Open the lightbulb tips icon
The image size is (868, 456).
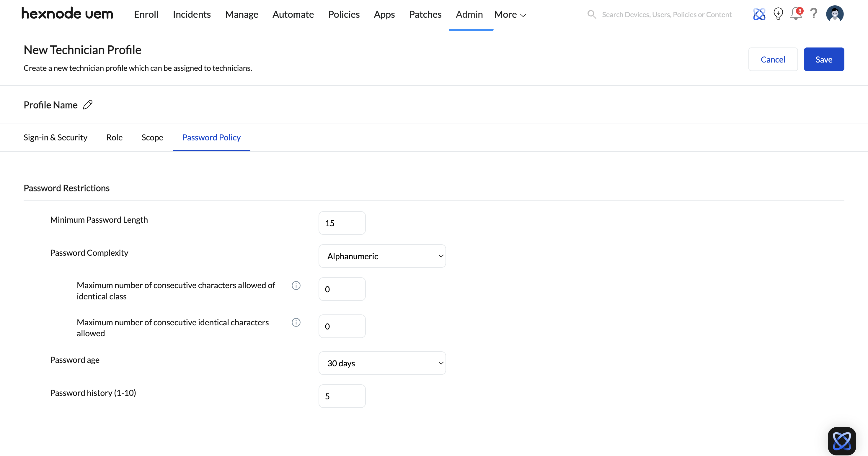[778, 14]
